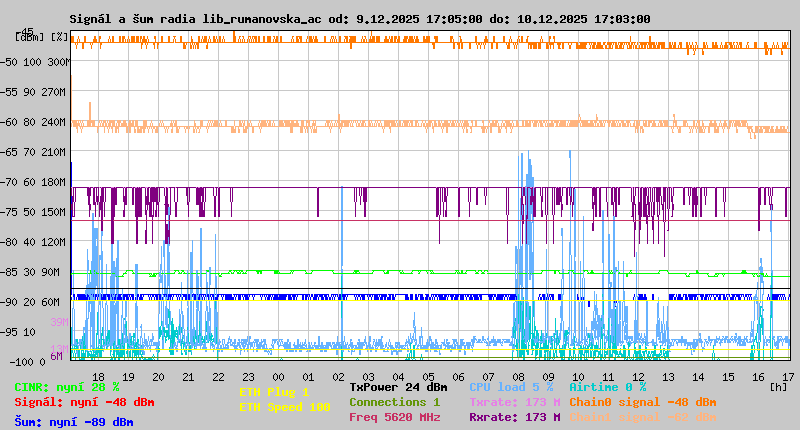Click the [h] unit label on time axis
Image resolution: width=800 pixels, height=430 pixels.
[x=776, y=386]
